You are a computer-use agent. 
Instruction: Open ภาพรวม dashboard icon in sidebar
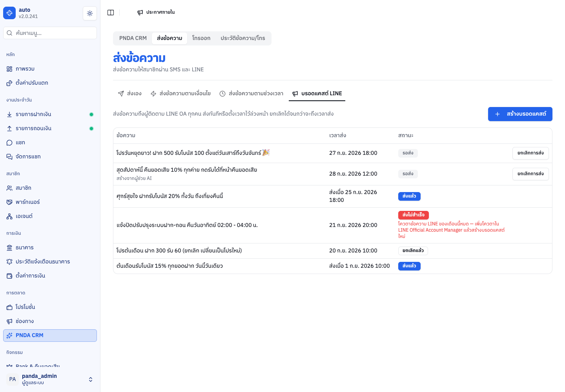tap(9, 69)
